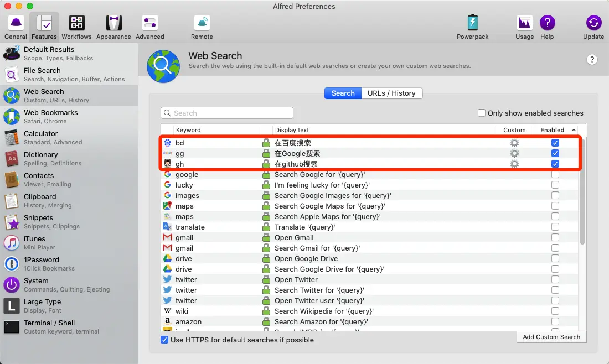The image size is (609, 364).
Task: Enable the translate search checkbox
Action: coord(555,227)
